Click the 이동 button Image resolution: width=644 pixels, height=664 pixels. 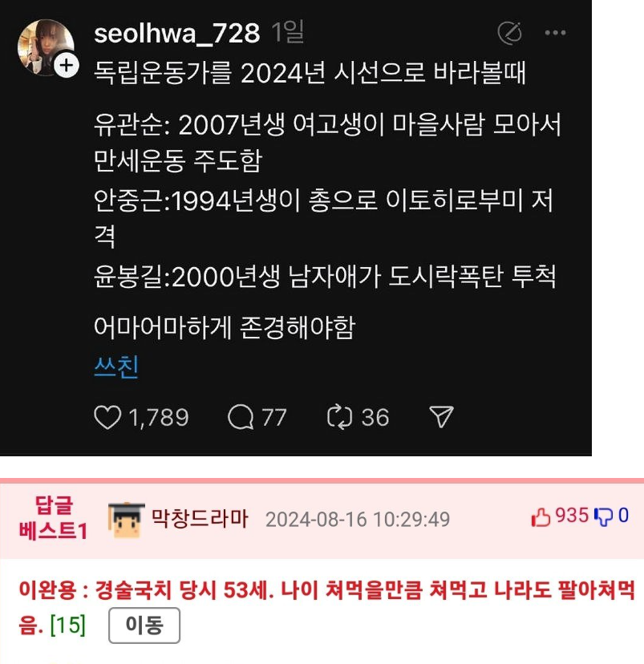tap(144, 625)
